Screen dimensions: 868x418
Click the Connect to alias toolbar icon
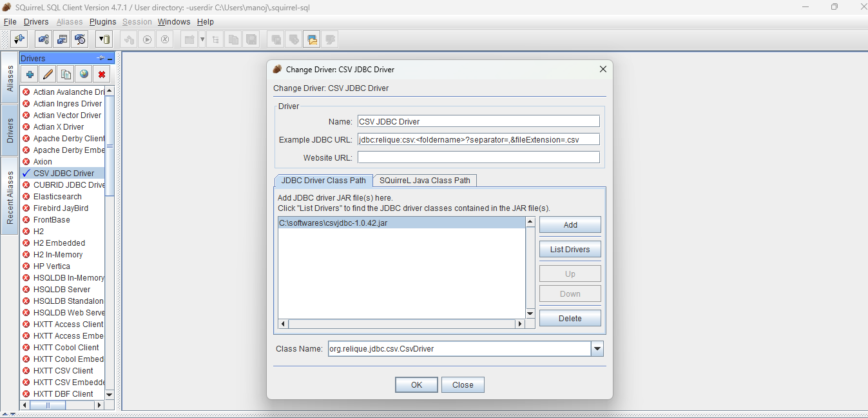click(19, 39)
